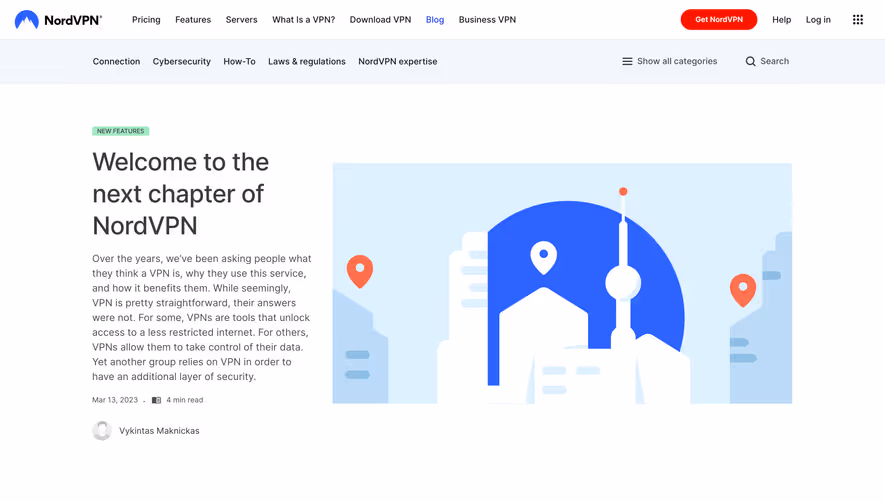Click the NEW FEATURES tag
The width and height of the screenshot is (885, 502).
(121, 131)
